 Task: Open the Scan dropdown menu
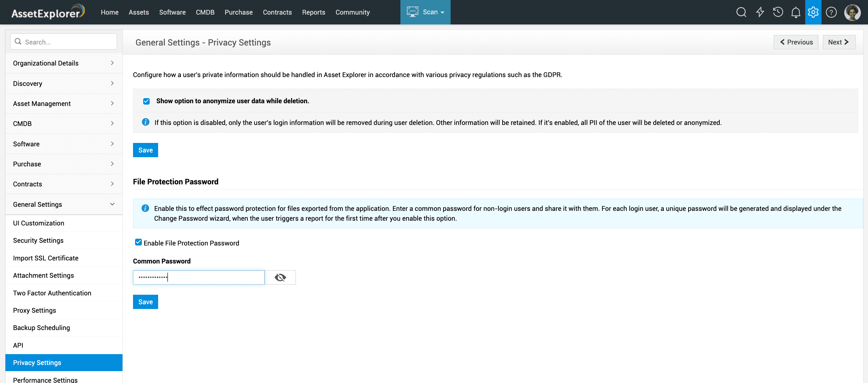pos(425,12)
